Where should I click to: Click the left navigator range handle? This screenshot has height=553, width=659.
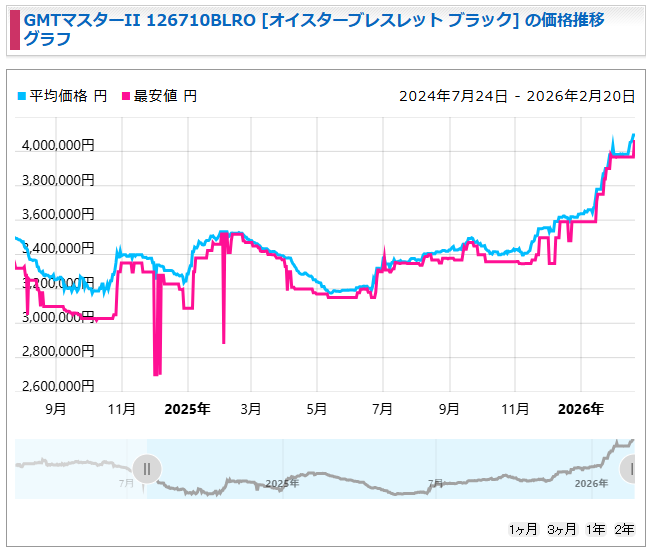[x=147, y=468]
